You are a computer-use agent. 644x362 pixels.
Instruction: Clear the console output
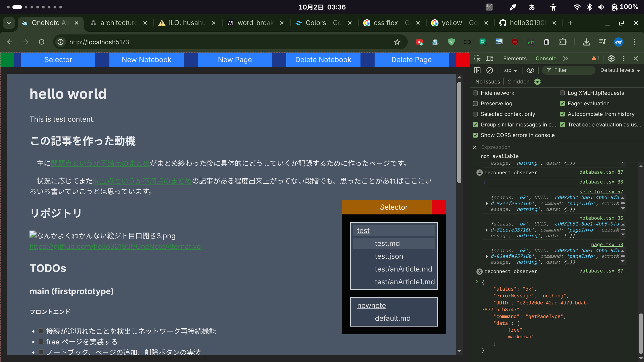pyautogui.click(x=489, y=70)
